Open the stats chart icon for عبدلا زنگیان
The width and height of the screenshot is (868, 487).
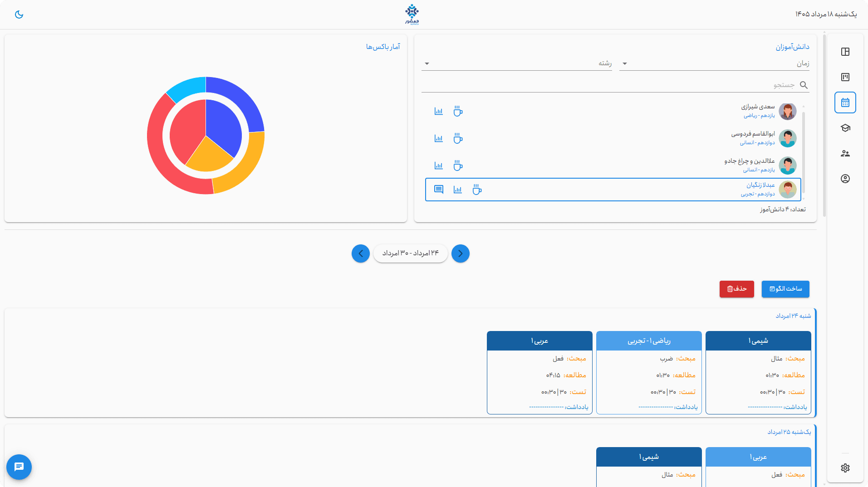(x=457, y=190)
